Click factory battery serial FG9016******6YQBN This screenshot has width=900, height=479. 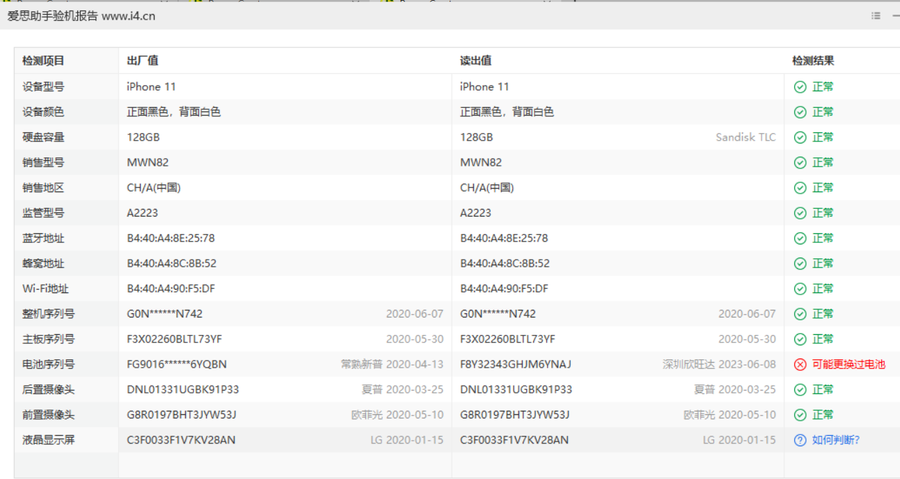pos(177,365)
